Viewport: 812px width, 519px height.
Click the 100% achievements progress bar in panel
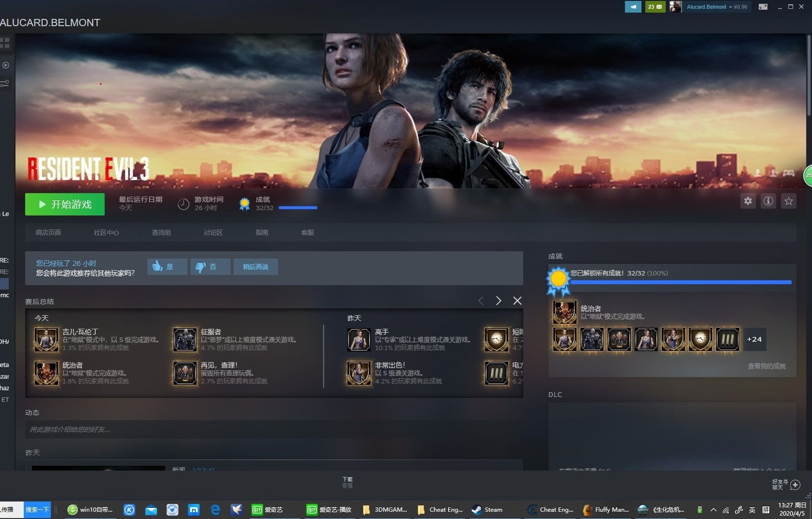pyautogui.click(x=681, y=282)
